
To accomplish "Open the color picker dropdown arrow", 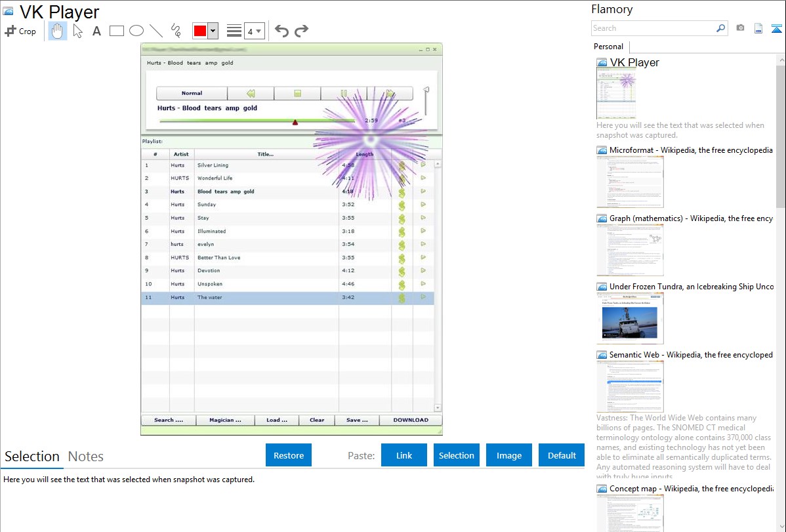I will (x=213, y=31).
